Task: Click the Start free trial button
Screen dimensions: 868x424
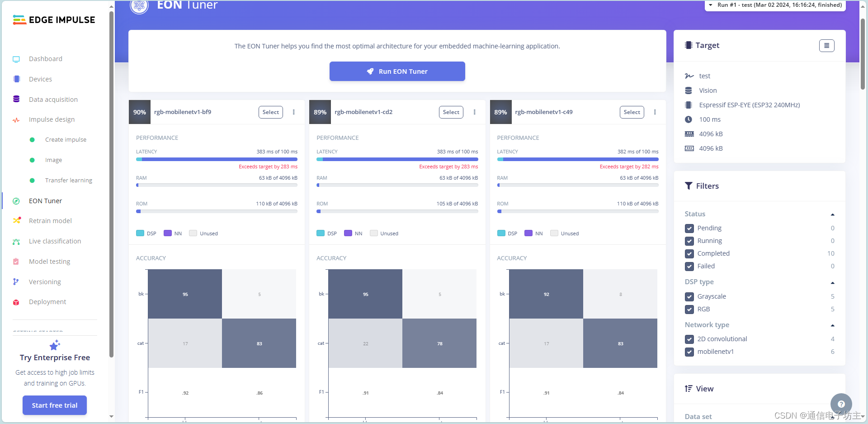Action: [x=55, y=405]
